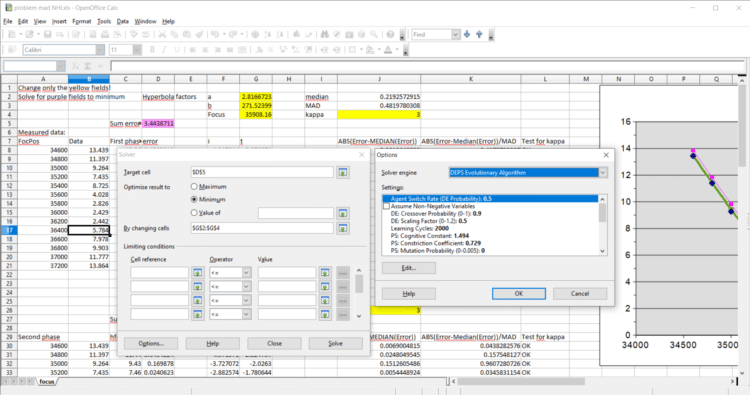Click the Find Next down arrow

tap(467, 34)
